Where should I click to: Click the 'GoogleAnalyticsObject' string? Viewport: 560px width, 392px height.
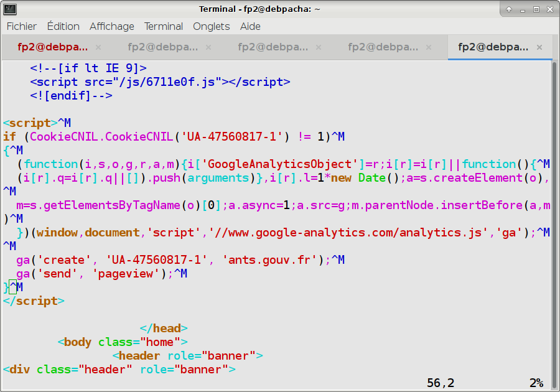(x=279, y=164)
